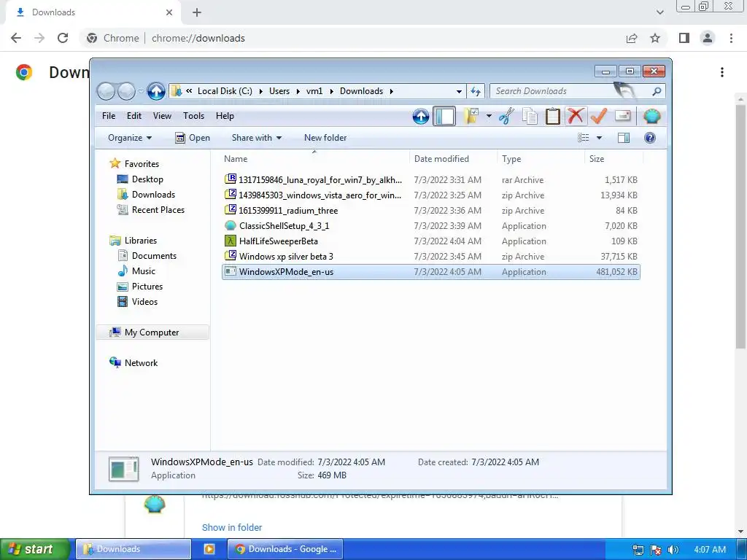Click the orange checkmark Properties icon
This screenshot has width=747, height=560.
pyautogui.click(x=599, y=116)
